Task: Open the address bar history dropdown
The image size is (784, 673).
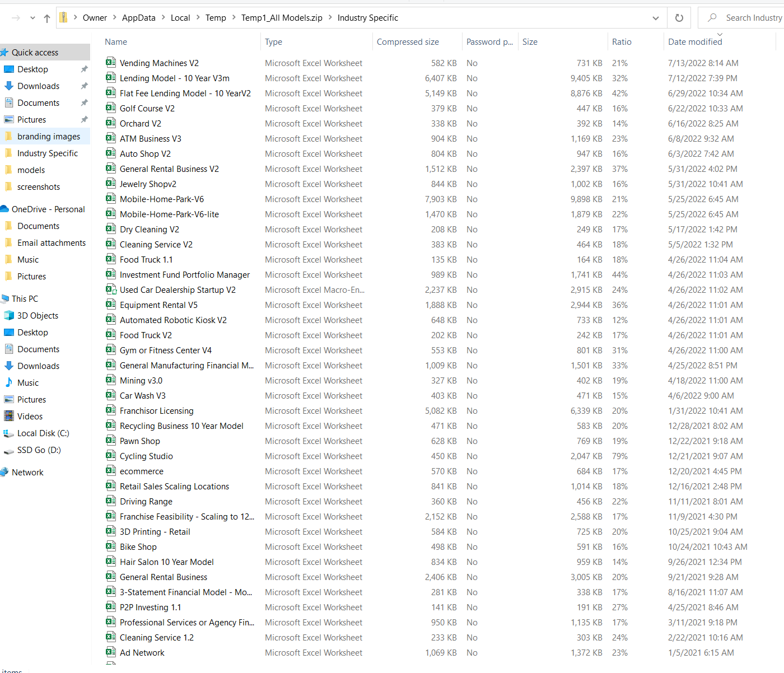Action: click(655, 18)
